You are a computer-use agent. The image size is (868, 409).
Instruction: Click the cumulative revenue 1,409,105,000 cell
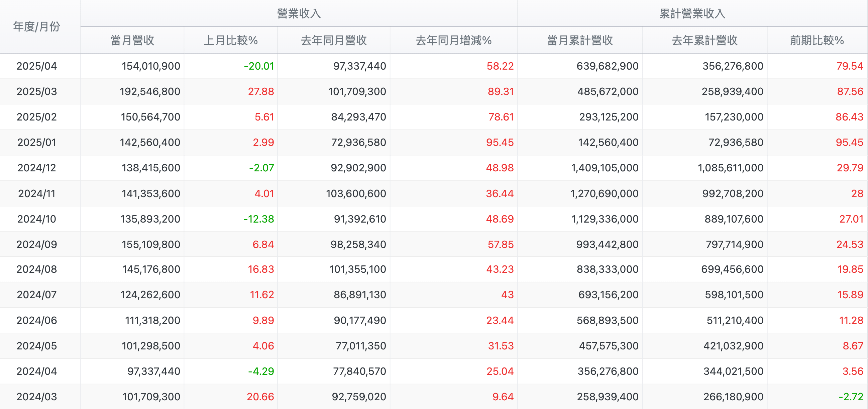point(605,168)
